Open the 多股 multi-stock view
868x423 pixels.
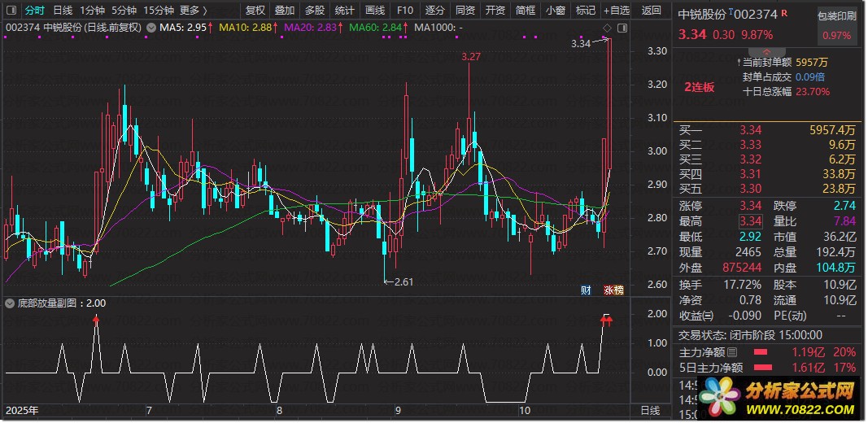click(x=315, y=10)
